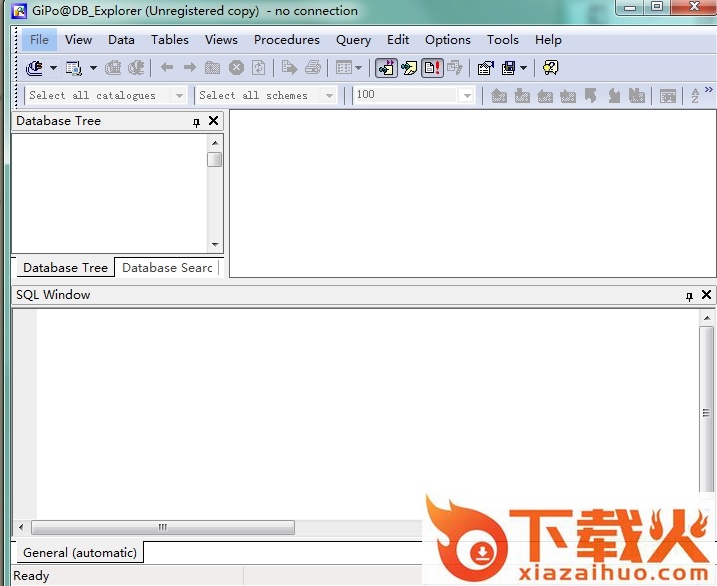Click the floppy disk save icon
The image size is (717, 586).
click(509, 68)
